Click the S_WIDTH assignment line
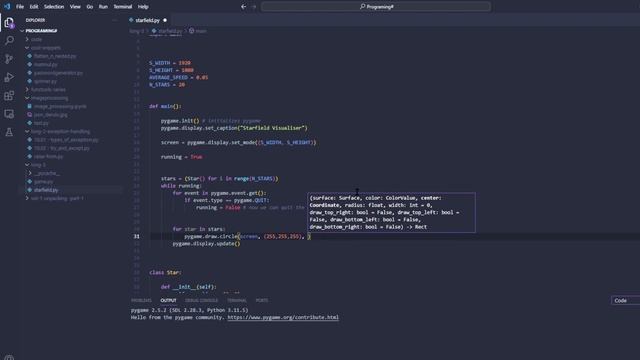The width and height of the screenshot is (640, 360). (x=169, y=63)
